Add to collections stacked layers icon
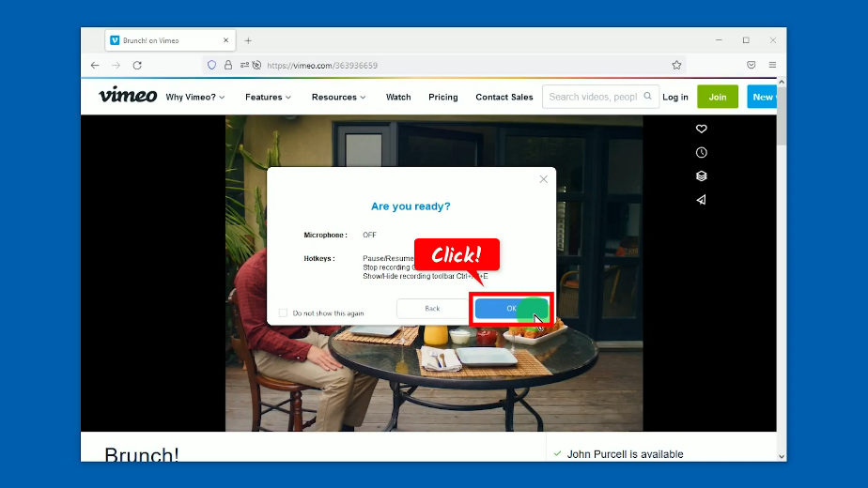Screen dimensions: 868x488 click(702, 175)
